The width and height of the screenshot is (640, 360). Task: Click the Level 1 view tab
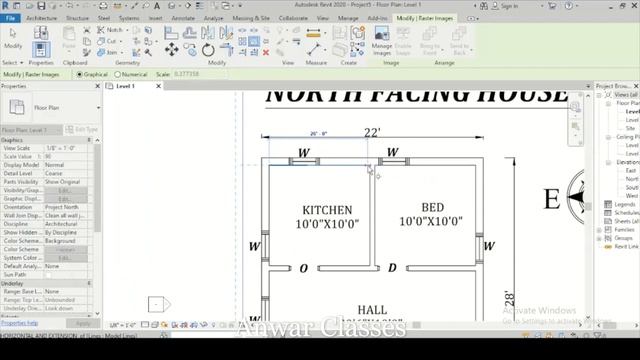pos(125,86)
